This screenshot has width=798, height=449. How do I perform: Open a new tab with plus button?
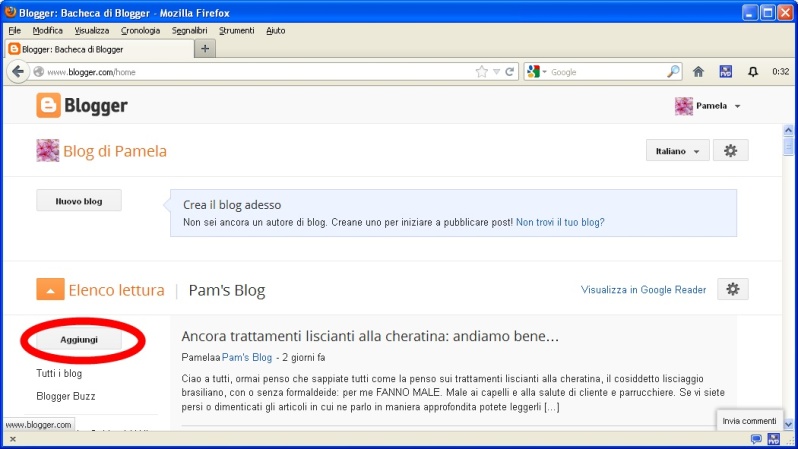tap(205, 49)
